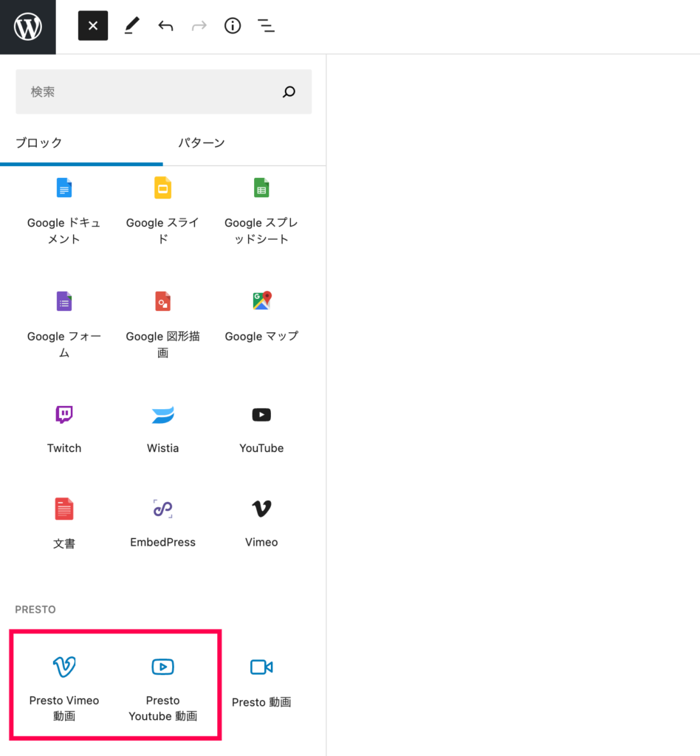Insert the Google ドキュメント block
700x756 pixels.
[64, 210]
